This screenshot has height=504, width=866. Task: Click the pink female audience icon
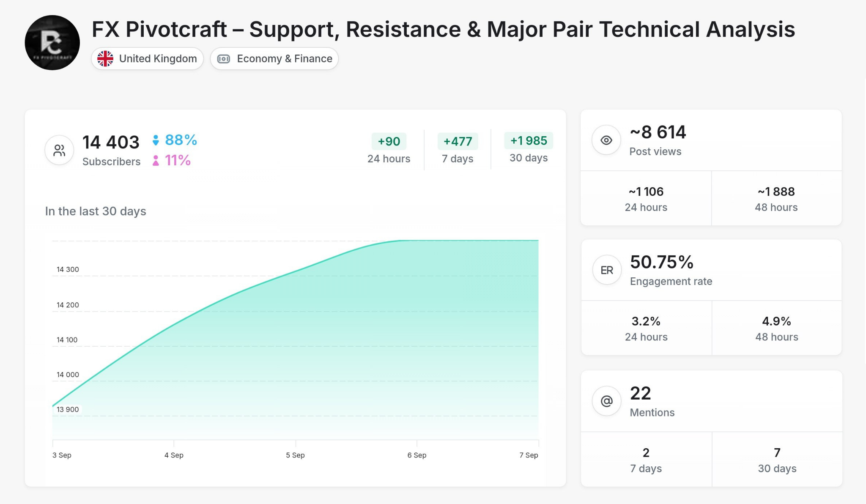pos(156,161)
